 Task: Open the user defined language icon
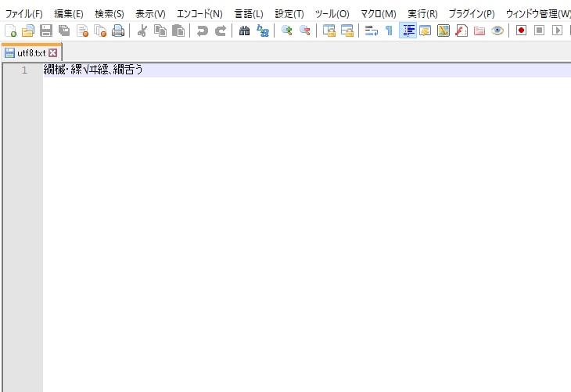[425, 31]
